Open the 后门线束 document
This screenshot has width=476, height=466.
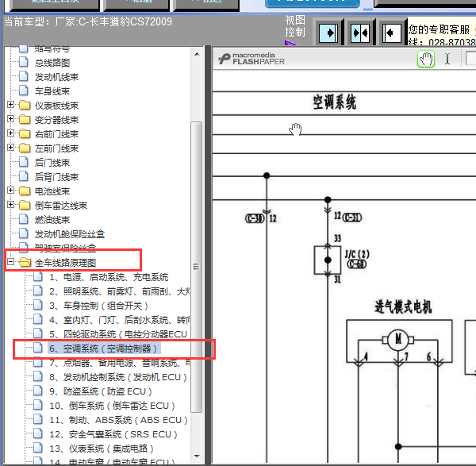(x=52, y=163)
